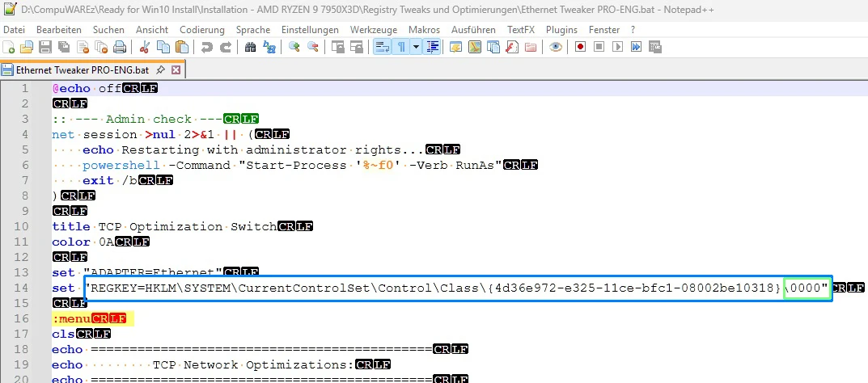Save the current file via toolbar
Image resolution: width=868 pixels, height=383 pixels.
pyautogui.click(x=46, y=47)
